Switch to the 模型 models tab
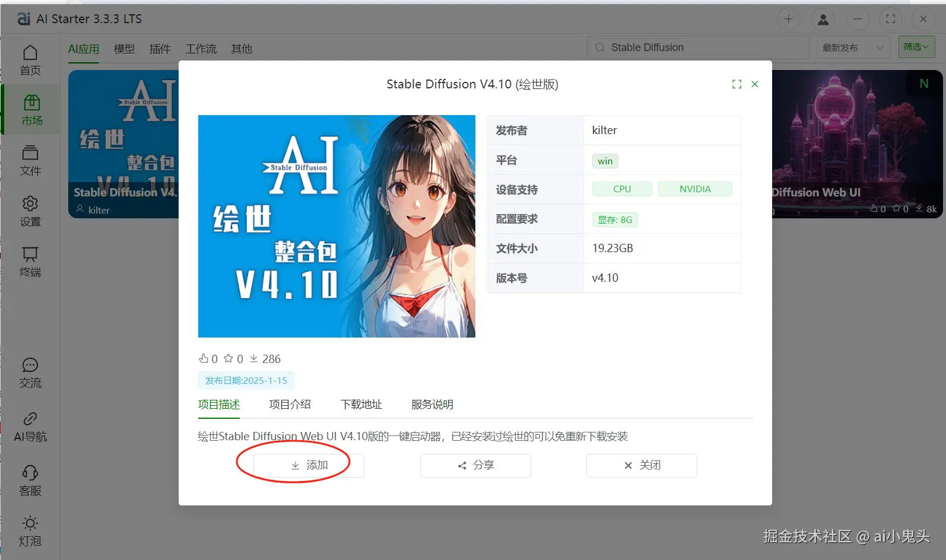This screenshot has height=560, width=946. tap(124, 49)
